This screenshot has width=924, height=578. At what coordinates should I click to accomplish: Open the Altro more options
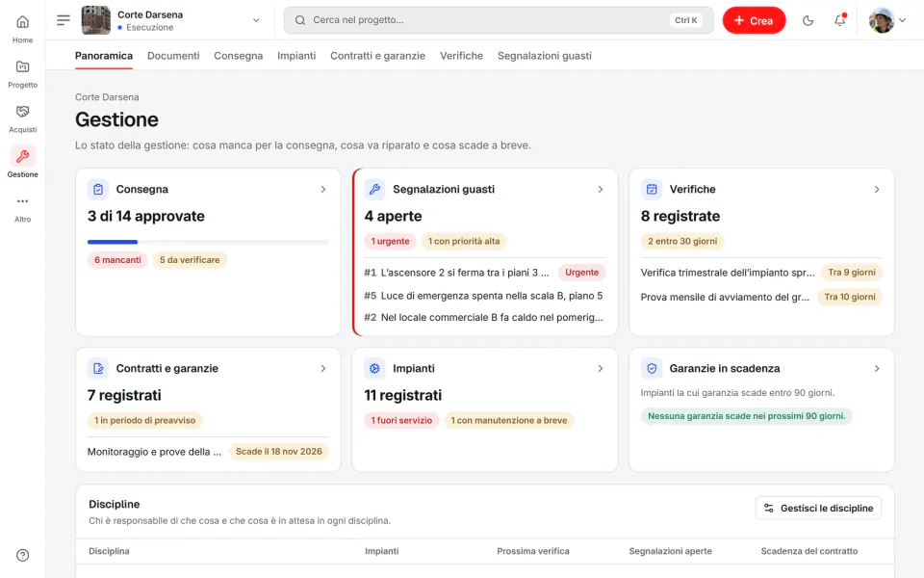tap(22, 208)
